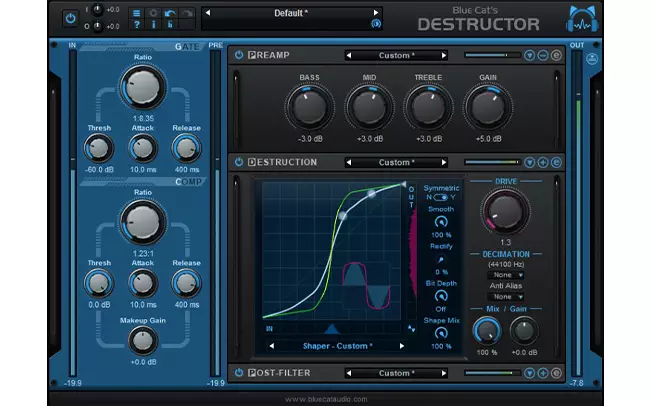The image size is (650, 406).
Task: Select next Preamp preset
Action: (444, 55)
